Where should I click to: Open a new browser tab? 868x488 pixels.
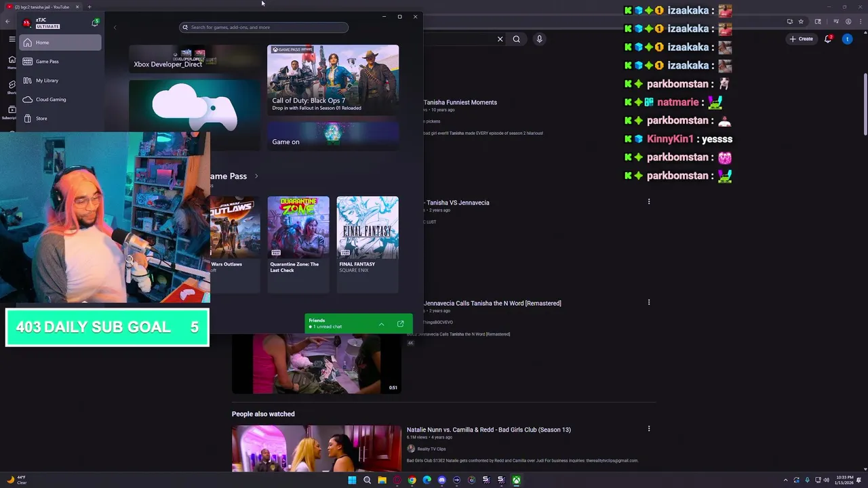(90, 7)
